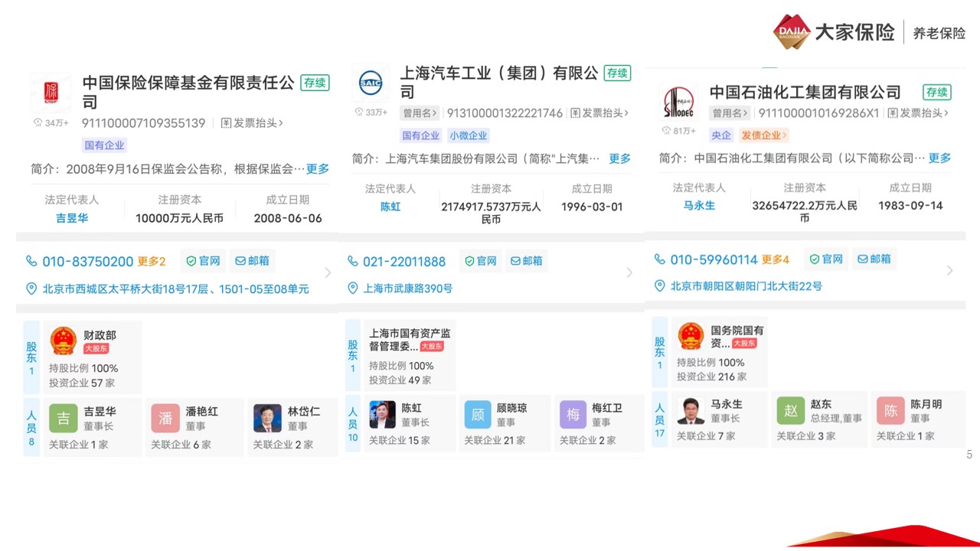Click 国有企业 tag on 中国保险保障基金
980x551 pixels.
pyautogui.click(x=104, y=145)
